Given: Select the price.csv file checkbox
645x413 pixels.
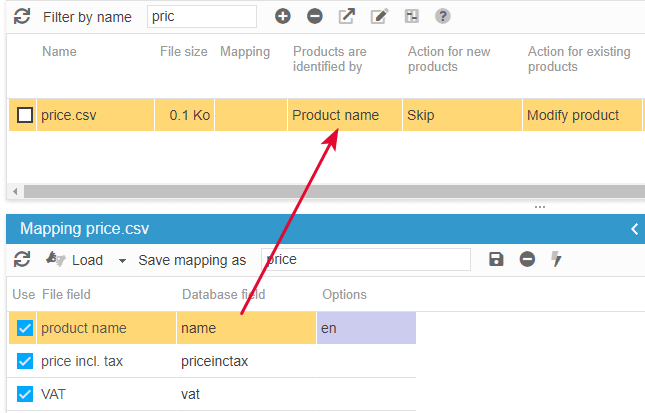Looking at the screenshot, I should (25, 116).
